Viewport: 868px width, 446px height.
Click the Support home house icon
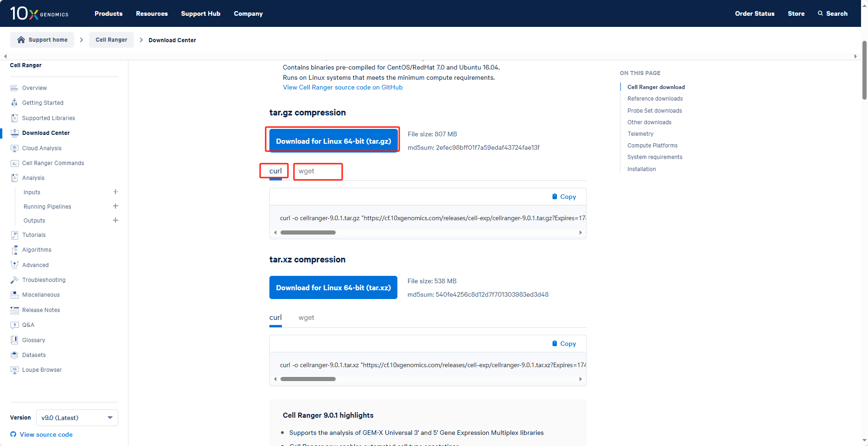coord(21,40)
